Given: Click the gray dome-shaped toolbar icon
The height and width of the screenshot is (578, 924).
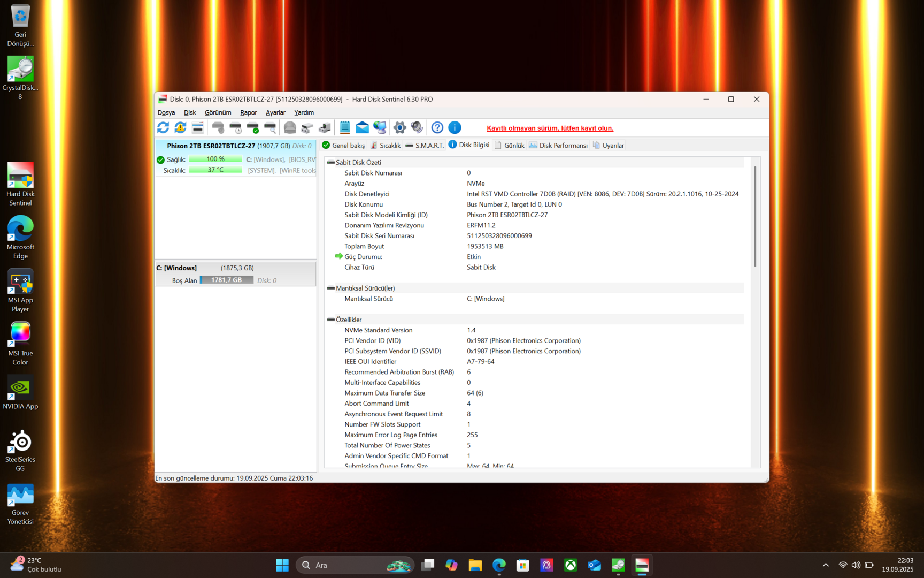Looking at the screenshot, I should point(290,127).
